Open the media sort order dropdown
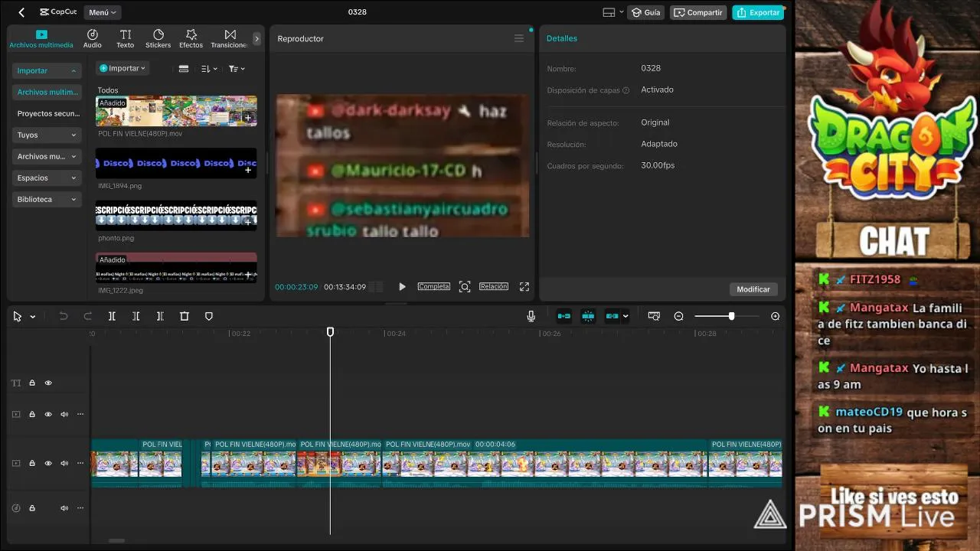Image resolution: width=980 pixels, height=551 pixels. pos(209,69)
